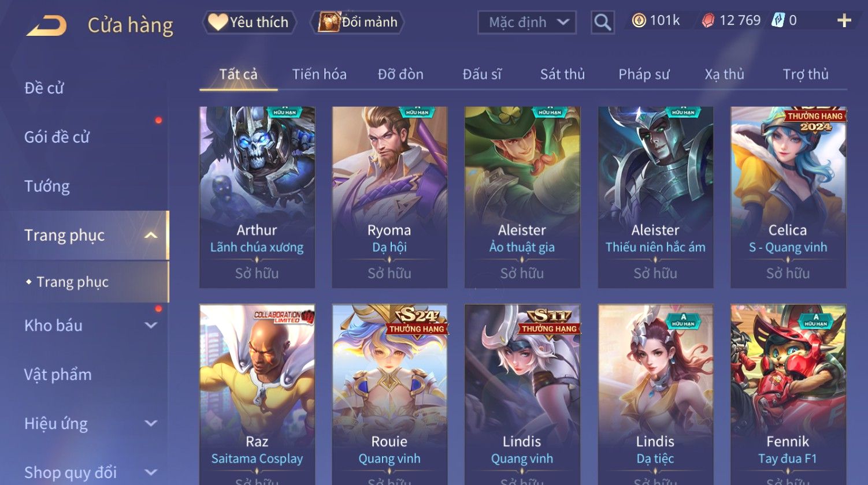The height and width of the screenshot is (485, 868).
Task: Open the Đổi mảnh chest icon
Action: click(329, 22)
